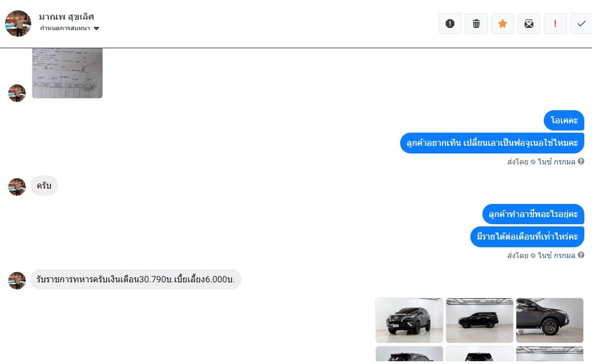Image resolution: width=592 pixels, height=364 pixels.
Task: Open close-up SUV wheel photo thumbnail
Action: pos(550,320)
